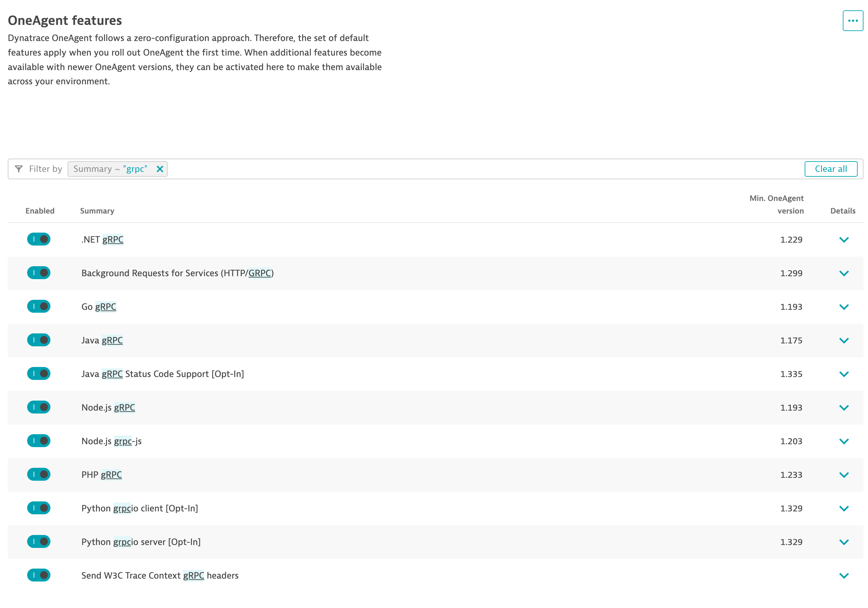Show details of Node.js gRPC feature
This screenshot has height=608, width=868.
(844, 408)
